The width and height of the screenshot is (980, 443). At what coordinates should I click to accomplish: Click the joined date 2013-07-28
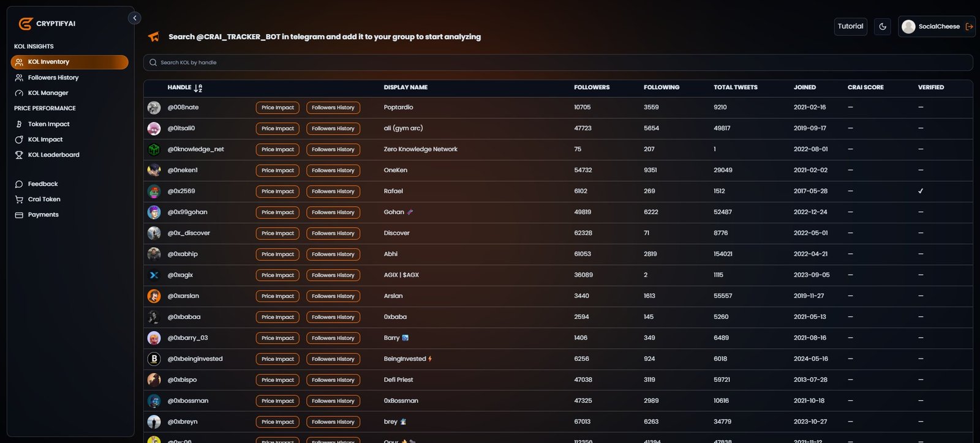coord(810,380)
